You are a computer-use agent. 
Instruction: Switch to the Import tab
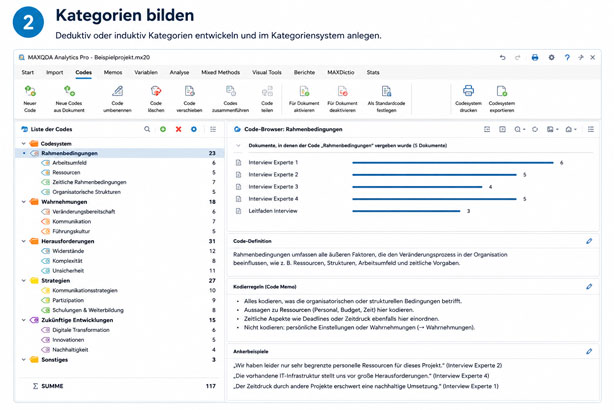54,72
